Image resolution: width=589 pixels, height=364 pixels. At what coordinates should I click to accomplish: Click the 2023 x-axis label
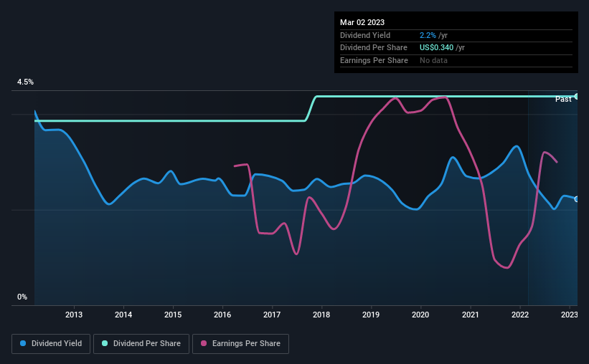(x=569, y=315)
